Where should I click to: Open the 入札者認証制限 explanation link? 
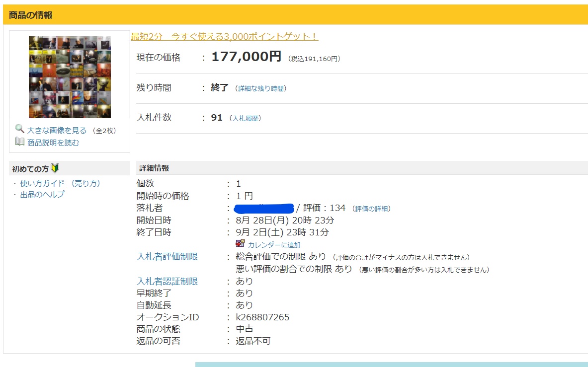click(x=167, y=281)
